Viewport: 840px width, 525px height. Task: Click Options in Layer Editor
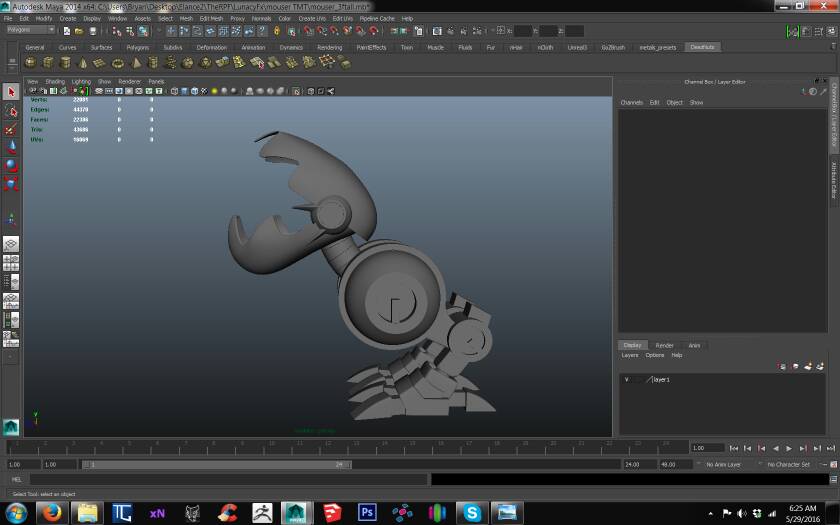point(655,355)
